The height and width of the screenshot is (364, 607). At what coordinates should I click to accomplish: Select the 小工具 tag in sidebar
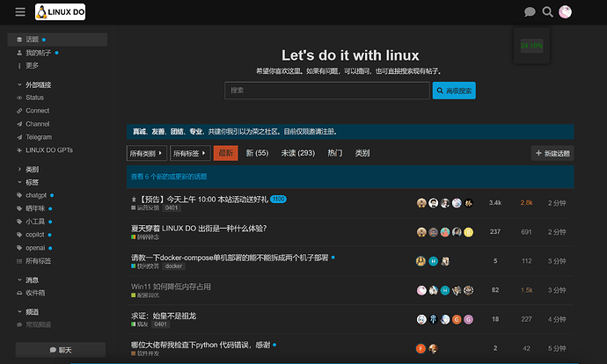pos(35,222)
